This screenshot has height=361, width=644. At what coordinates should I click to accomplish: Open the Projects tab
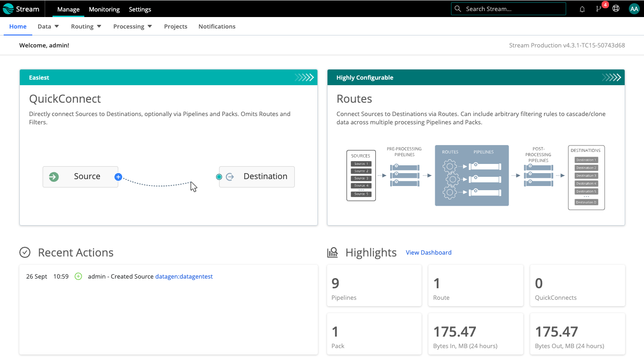tap(176, 26)
